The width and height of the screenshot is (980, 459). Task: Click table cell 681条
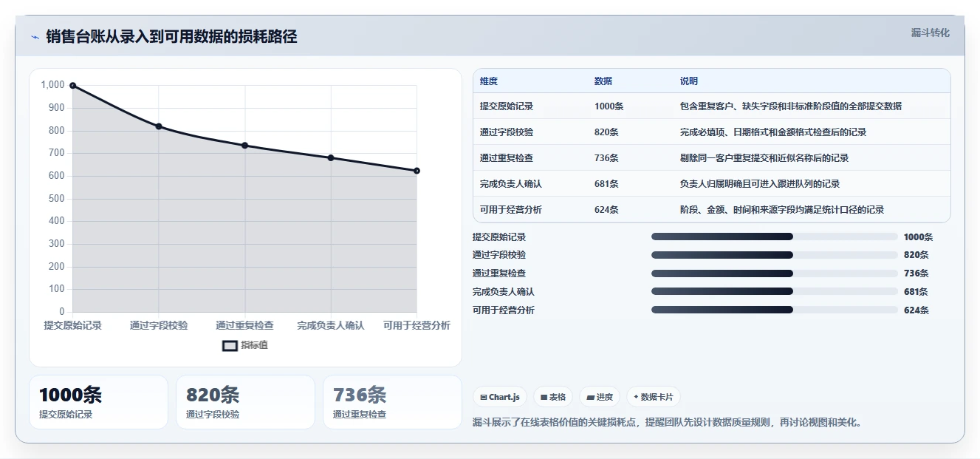tap(606, 184)
